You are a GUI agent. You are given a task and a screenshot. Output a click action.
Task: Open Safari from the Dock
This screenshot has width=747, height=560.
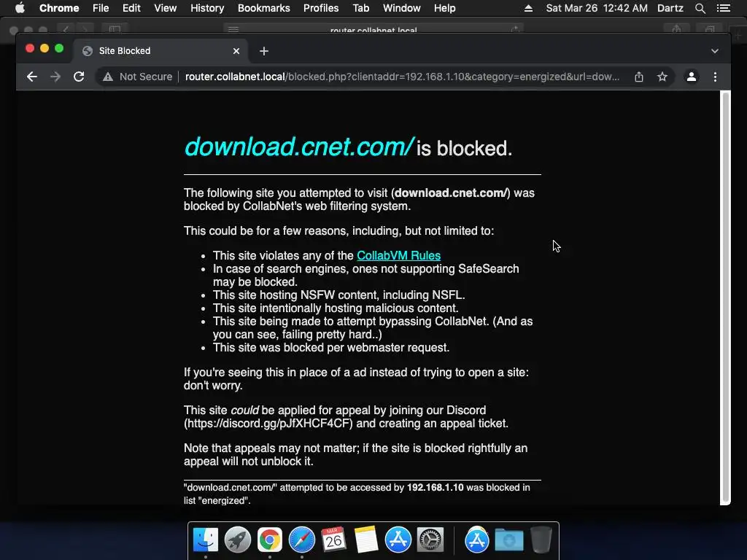(x=301, y=540)
